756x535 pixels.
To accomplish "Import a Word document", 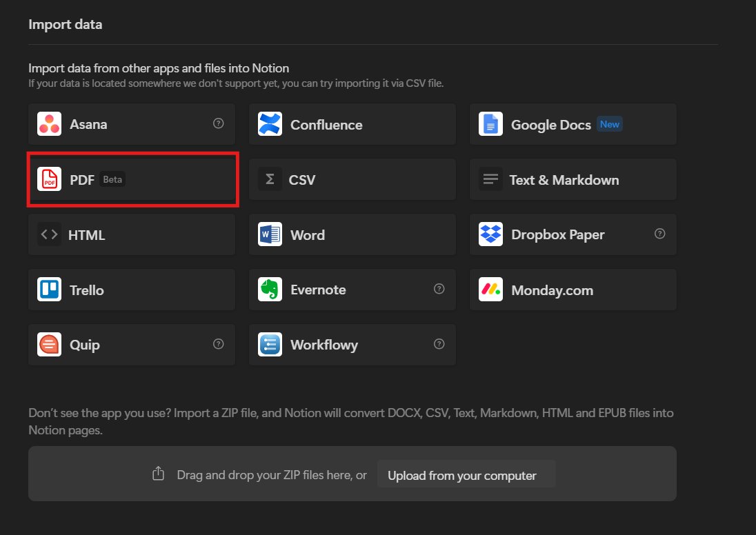I will tap(352, 234).
